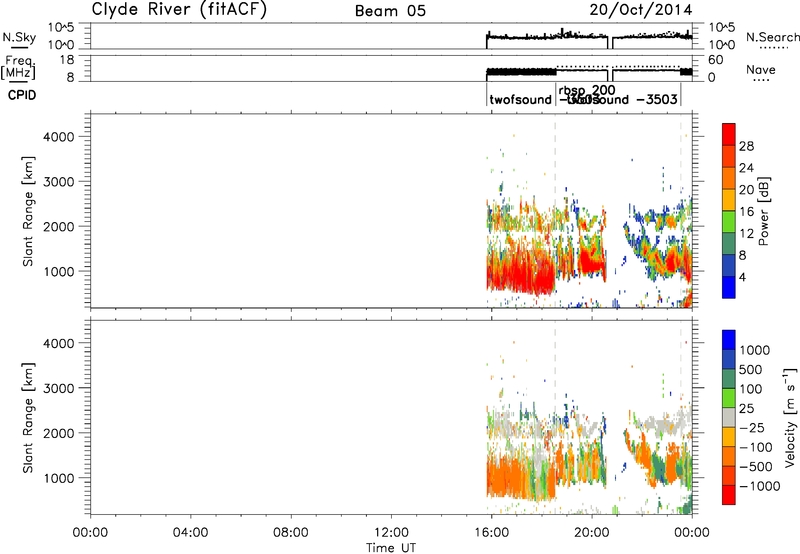Click the '-25' label on Velocity colorbar

point(752,428)
